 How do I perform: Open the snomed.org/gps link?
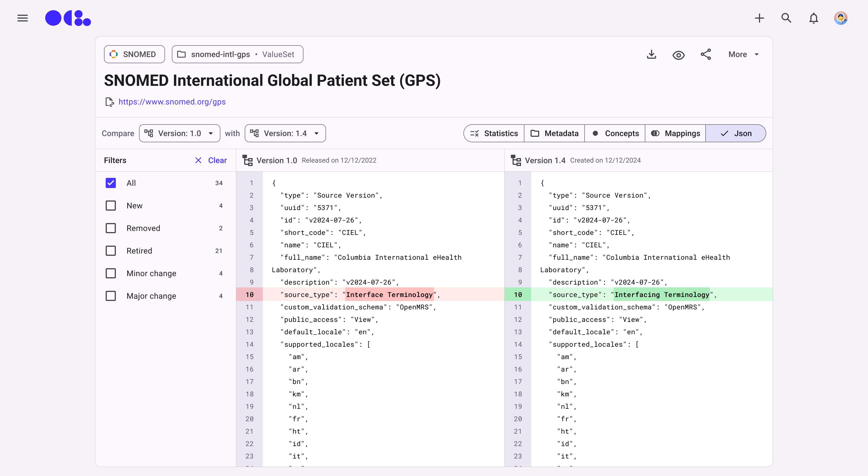pyautogui.click(x=172, y=102)
